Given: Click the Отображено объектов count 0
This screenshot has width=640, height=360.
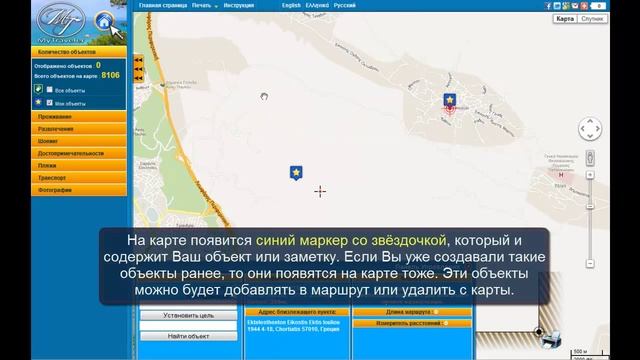Looking at the screenshot, I should click(98, 65).
